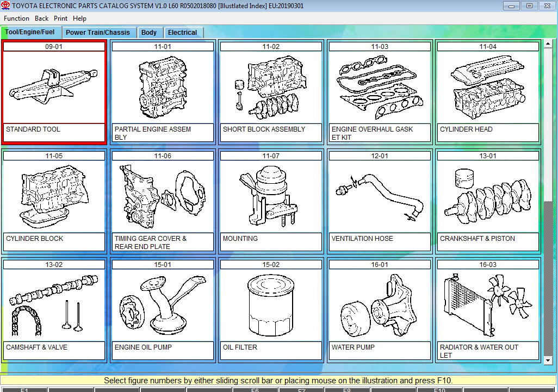
Task: Open the Camshaft & Valve illustration
Action: click(x=54, y=305)
